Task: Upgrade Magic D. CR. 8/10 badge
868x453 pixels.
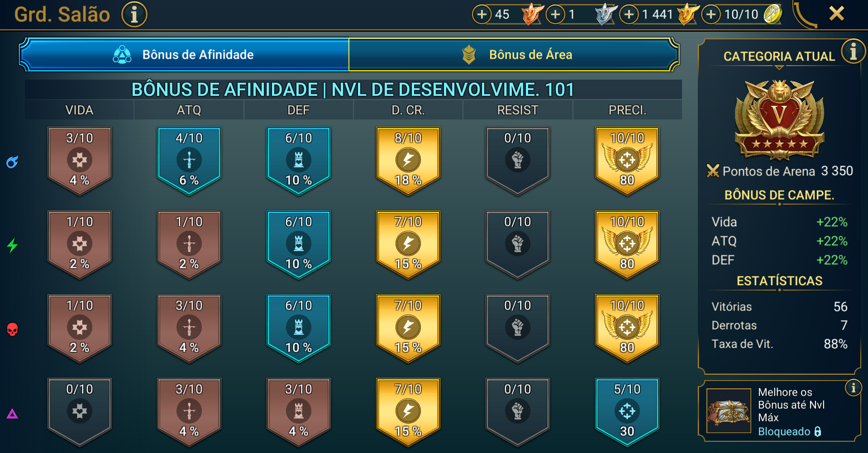Action: 408,161
